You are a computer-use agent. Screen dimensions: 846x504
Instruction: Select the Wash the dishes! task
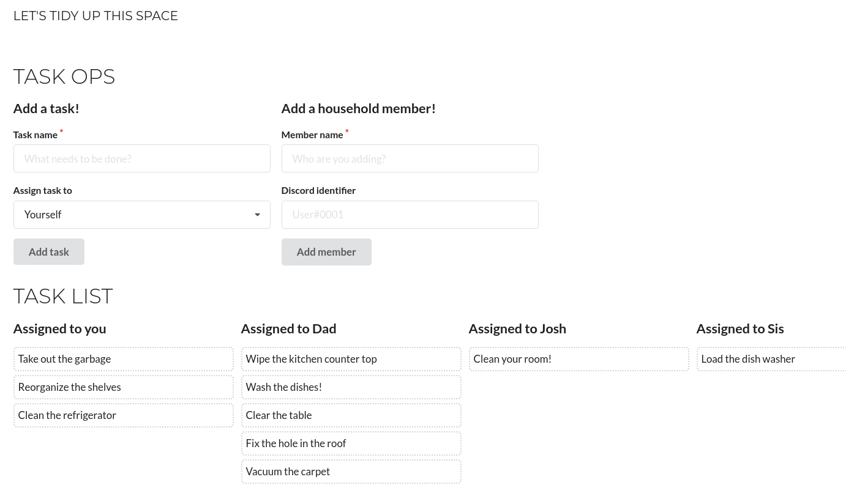351,387
